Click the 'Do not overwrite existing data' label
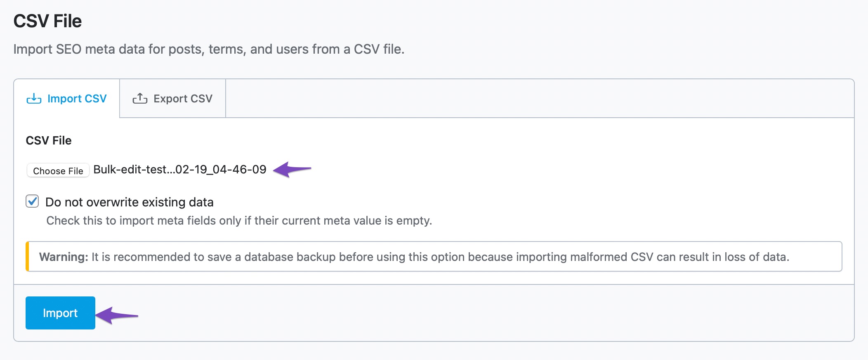Image resolution: width=868 pixels, height=360 pixels. click(x=130, y=202)
